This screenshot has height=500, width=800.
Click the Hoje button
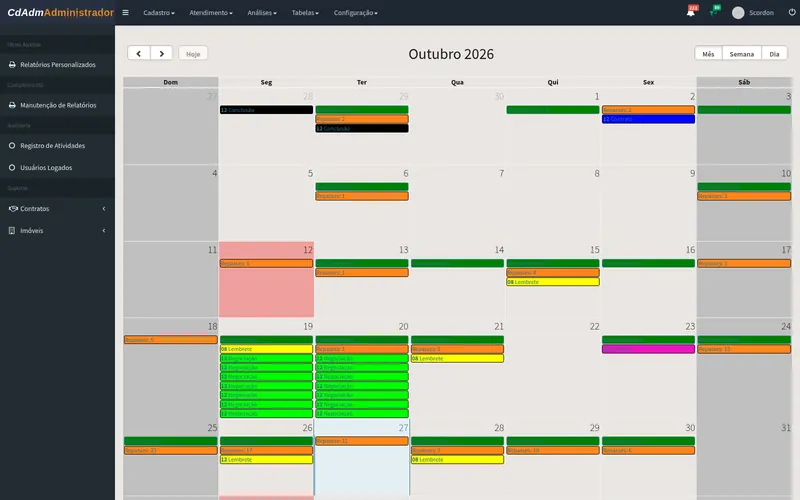click(x=193, y=54)
